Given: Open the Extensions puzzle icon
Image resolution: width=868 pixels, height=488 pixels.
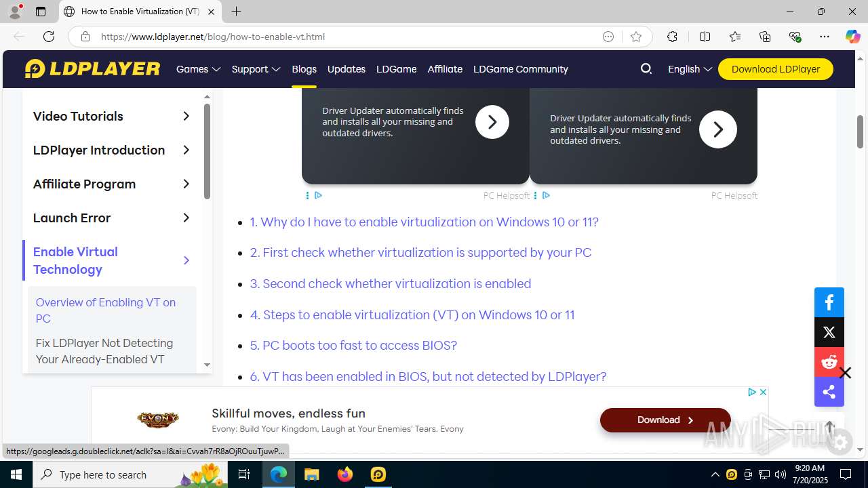Looking at the screenshot, I should [672, 37].
